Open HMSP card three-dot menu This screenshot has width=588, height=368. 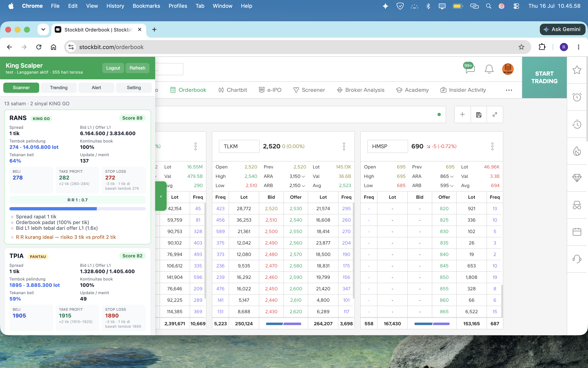click(492, 146)
